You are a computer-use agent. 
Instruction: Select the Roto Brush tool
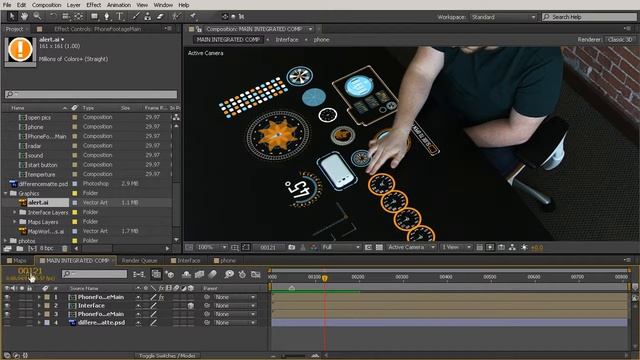pos(176,16)
